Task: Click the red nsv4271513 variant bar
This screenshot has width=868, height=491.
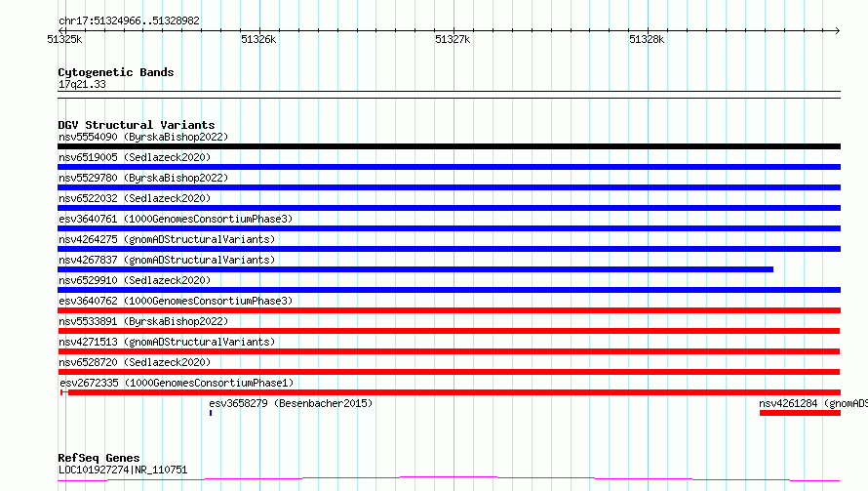Action: (449, 351)
